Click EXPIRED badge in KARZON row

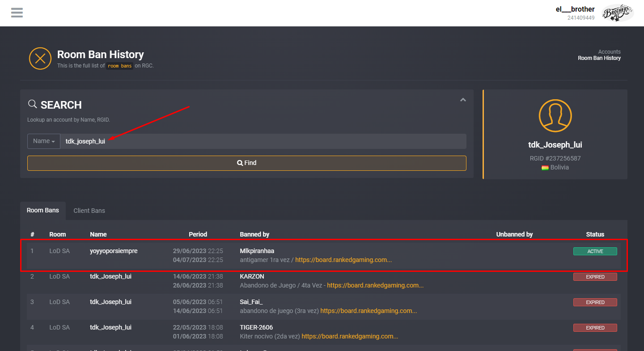pyautogui.click(x=595, y=277)
